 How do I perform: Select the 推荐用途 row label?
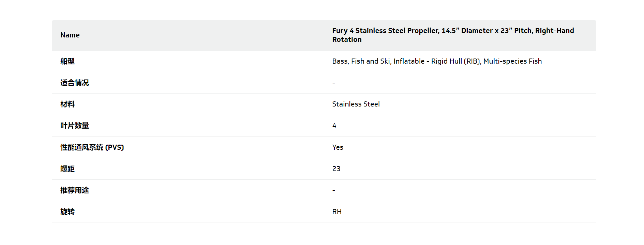[75, 190]
